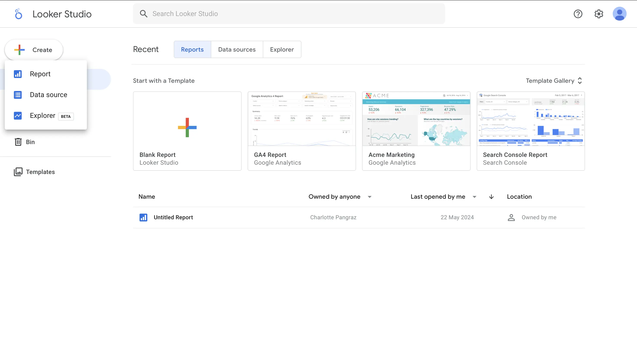Click the search magnifier icon
This screenshot has width=637, height=364.
point(143,14)
